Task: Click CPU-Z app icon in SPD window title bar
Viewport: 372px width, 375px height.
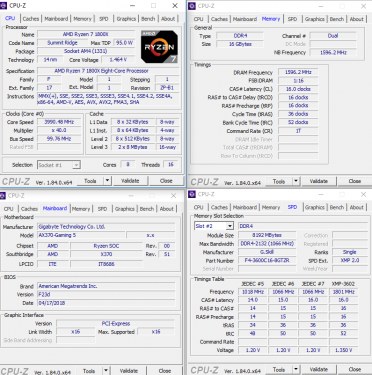Action: [192, 194]
